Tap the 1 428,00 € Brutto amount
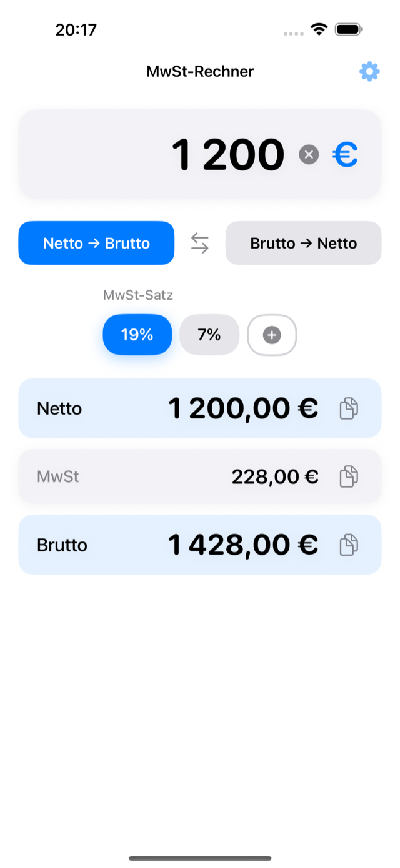400x868 pixels. pyautogui.click(x=243, y=545)
